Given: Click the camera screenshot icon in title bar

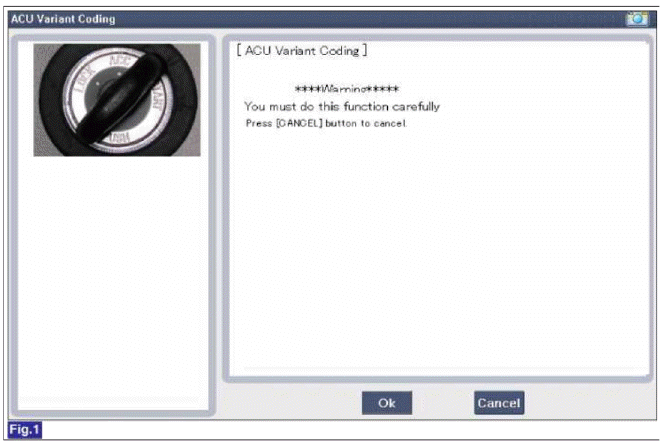Looking at the screenshot, I should coord(637,19).
